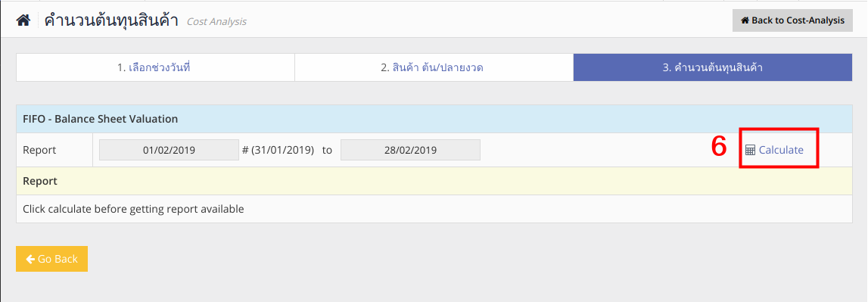The width and height of the screenshot is (868, 302).
Task: Click the (31/01/2019) reference date text
Action: [x=283, y=150]
